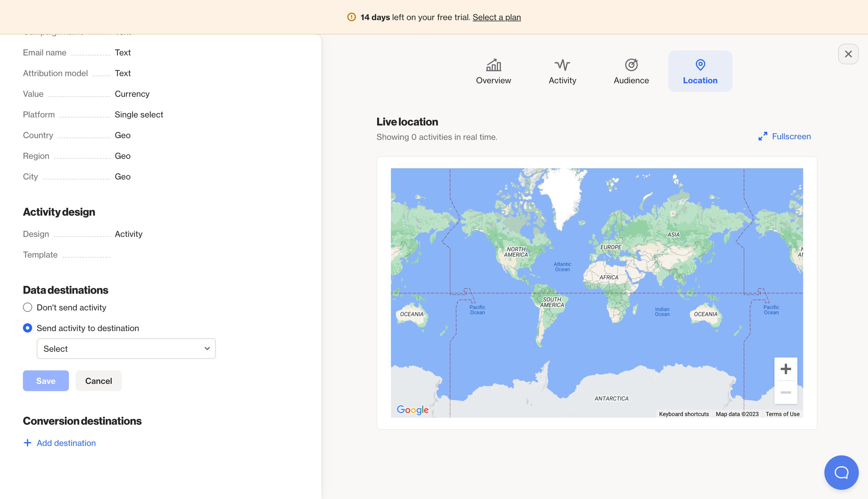This screenshot has height=499, width=868.
Task: Close the panel with the X button
Action: click(848, 54)
